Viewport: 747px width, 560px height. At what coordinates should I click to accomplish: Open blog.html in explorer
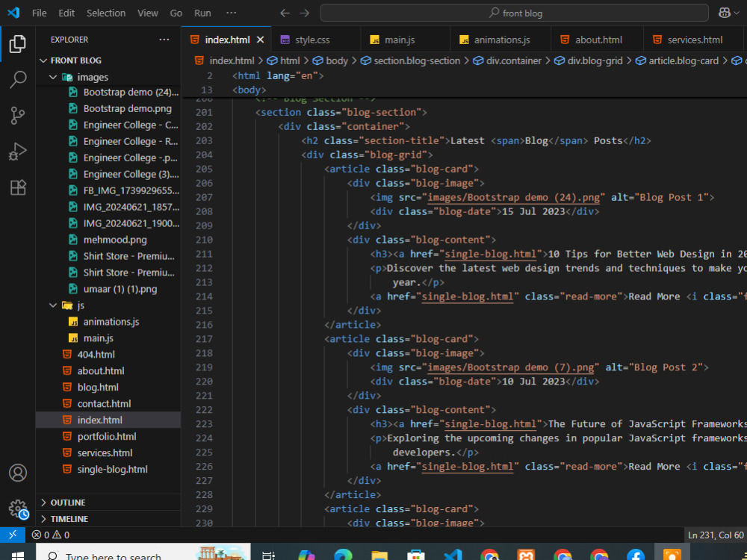[x=108, y=387]
